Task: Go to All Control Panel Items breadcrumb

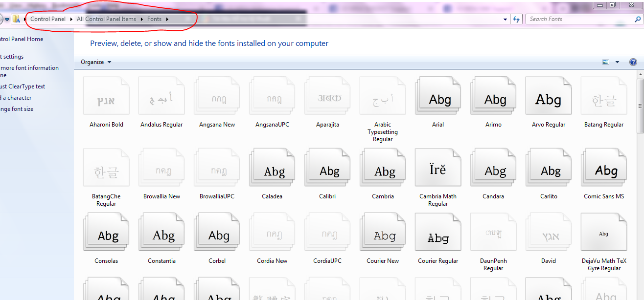Action: click(106, 19)
